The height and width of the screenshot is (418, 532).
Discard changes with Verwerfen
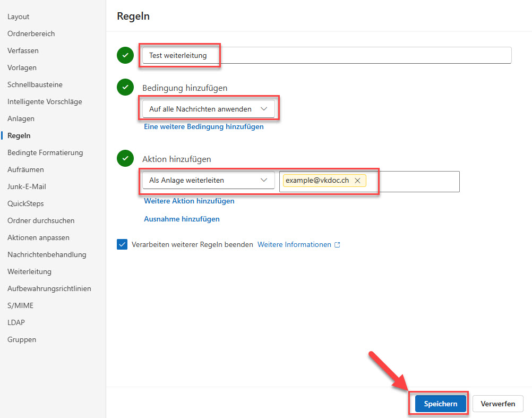coord(497,404)
